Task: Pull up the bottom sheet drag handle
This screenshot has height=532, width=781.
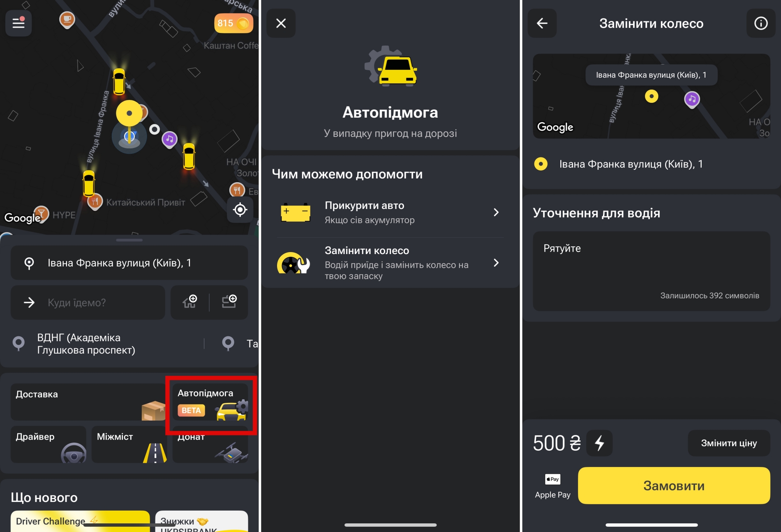Action: pos(129,240)
